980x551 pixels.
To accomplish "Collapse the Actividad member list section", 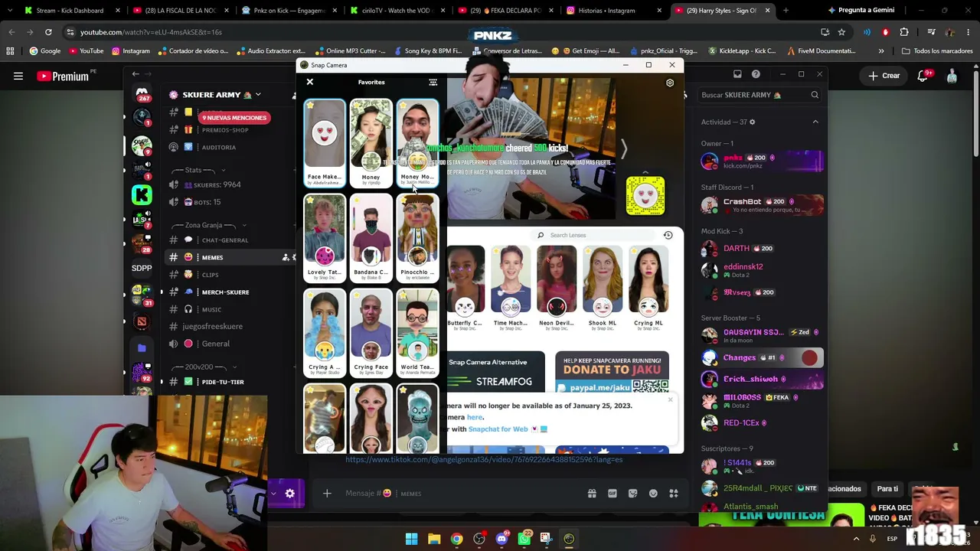I will click(815, 122).
